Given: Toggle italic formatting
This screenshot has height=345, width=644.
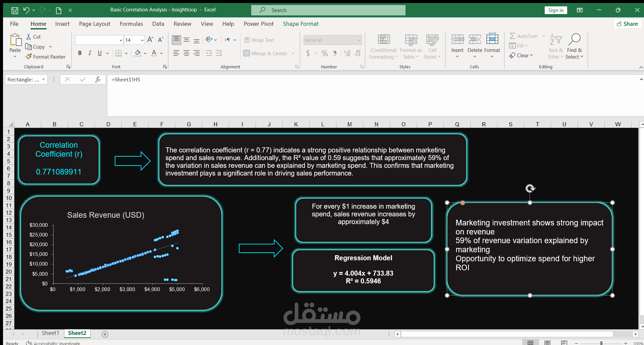Looking at the screenshot, I should (90, 53).
